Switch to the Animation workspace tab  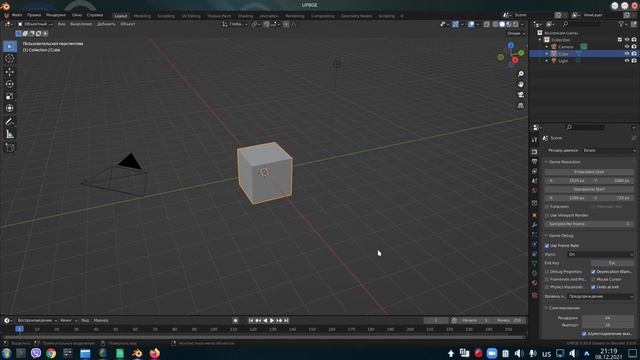[269, 16]
